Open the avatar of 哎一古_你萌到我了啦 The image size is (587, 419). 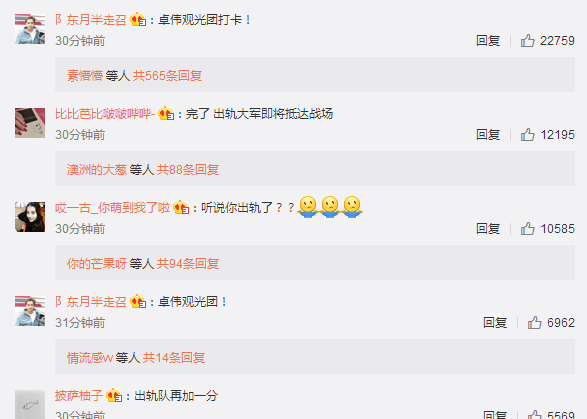tap(30, 217)
